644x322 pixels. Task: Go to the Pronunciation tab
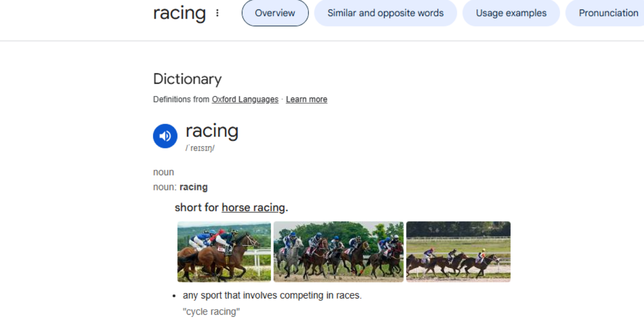pyautogui.click(x=608, y=13)
